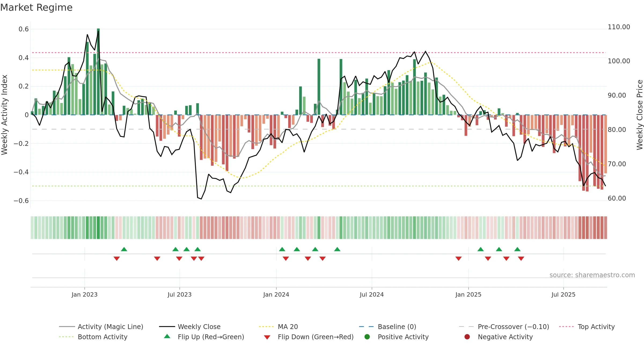Click the source: sharemaestro.com text

point(592,275)
